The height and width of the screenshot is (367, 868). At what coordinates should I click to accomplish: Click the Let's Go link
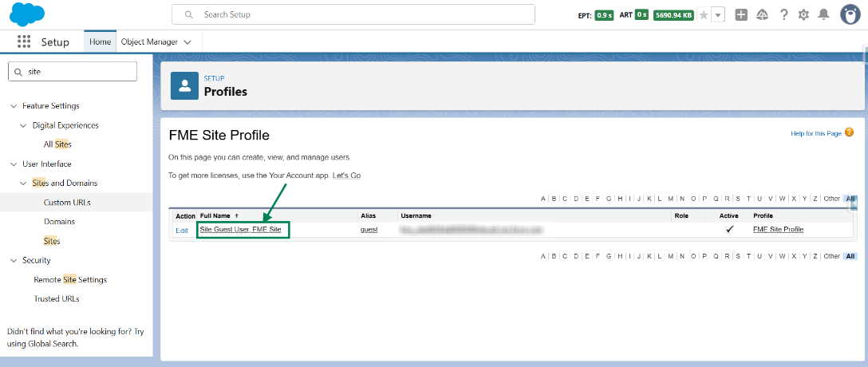346,176
